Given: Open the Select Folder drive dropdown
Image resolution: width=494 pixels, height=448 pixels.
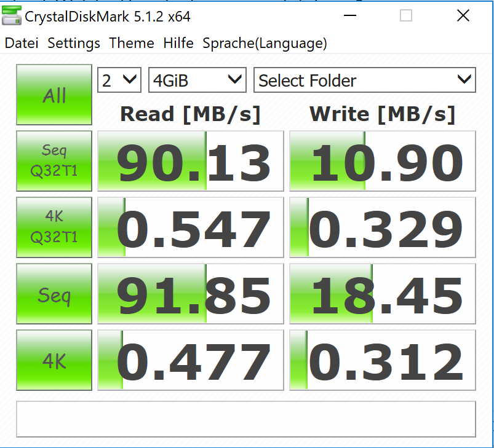Looking at the screenshot, I should (365, 80).
